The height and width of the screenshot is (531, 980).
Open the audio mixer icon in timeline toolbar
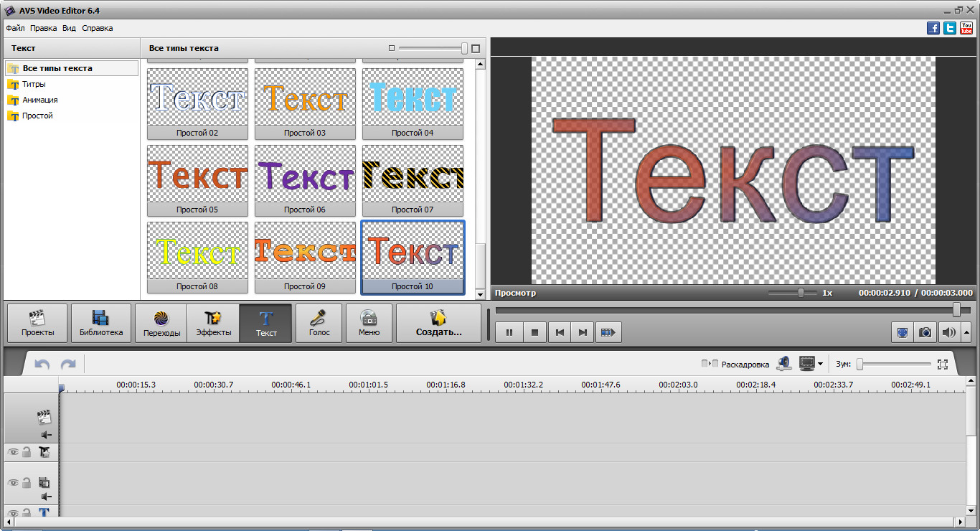(784, 364)
